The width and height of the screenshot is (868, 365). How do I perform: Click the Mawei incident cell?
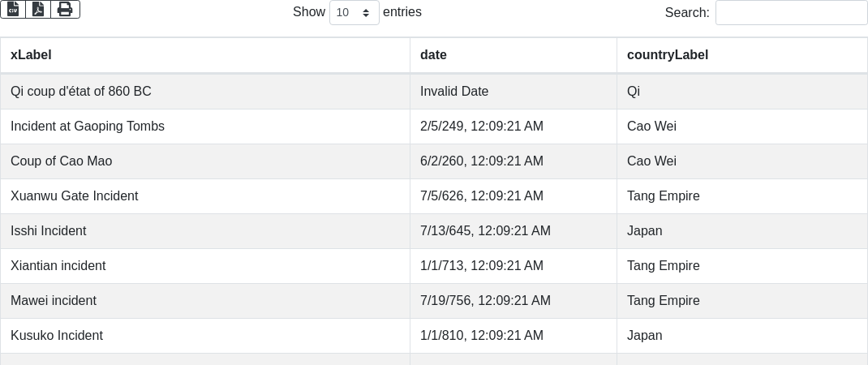54,301
